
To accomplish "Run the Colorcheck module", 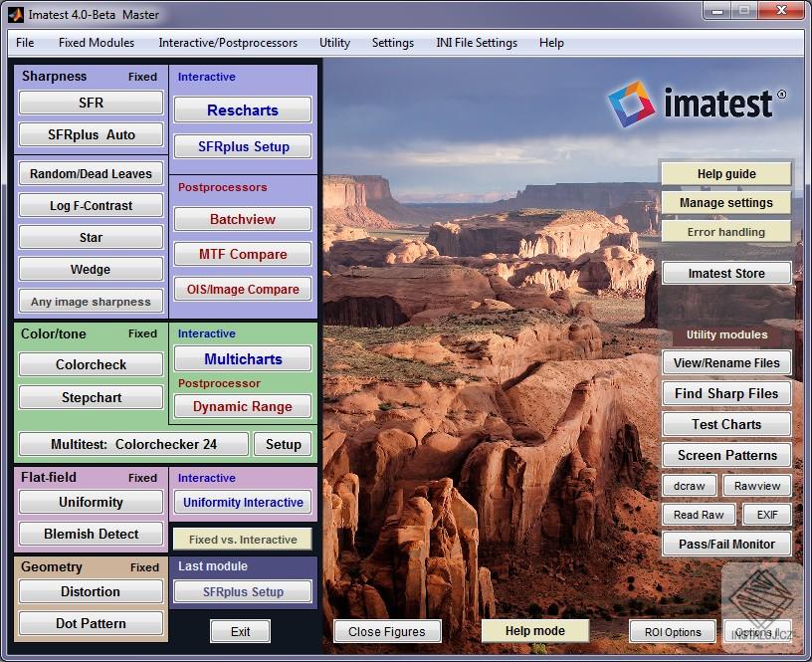I will (90, 364).
